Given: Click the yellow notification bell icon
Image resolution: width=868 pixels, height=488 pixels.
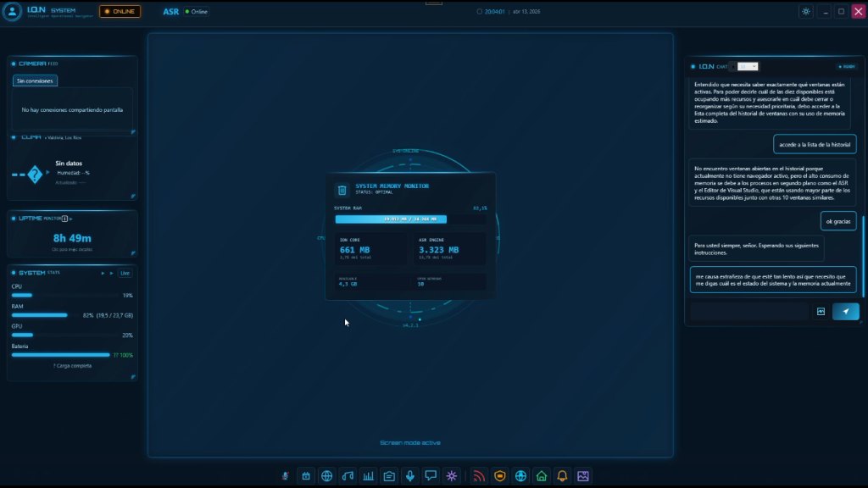Looking at the screenshot, I should 562,476.
